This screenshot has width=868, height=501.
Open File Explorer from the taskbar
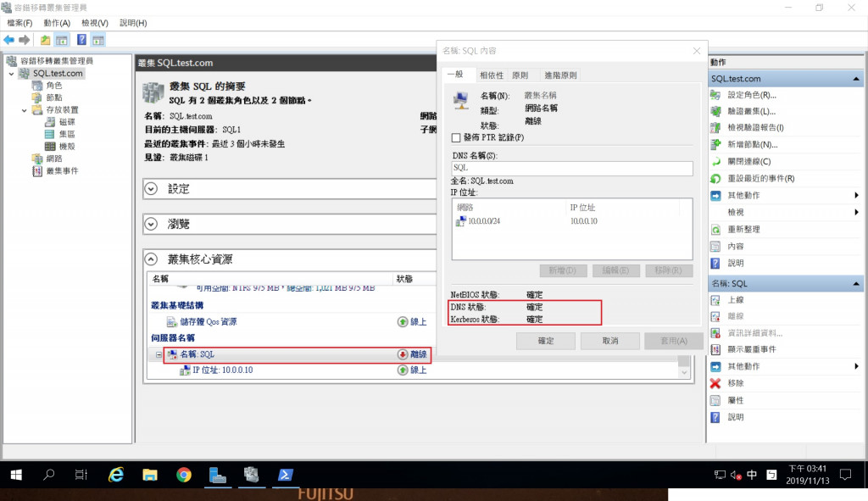149,475
